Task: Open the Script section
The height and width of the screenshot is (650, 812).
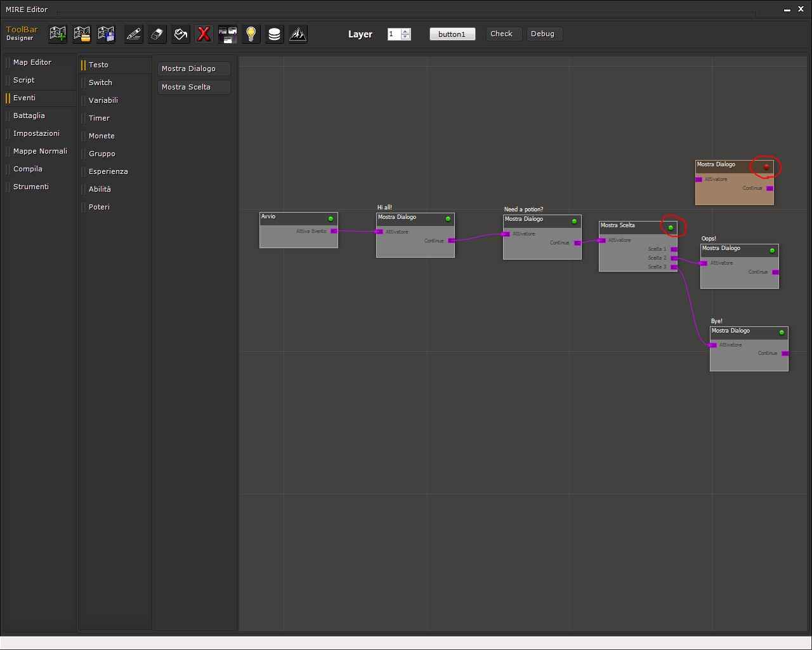Action: pyautogui.click(x=39, y=80)
